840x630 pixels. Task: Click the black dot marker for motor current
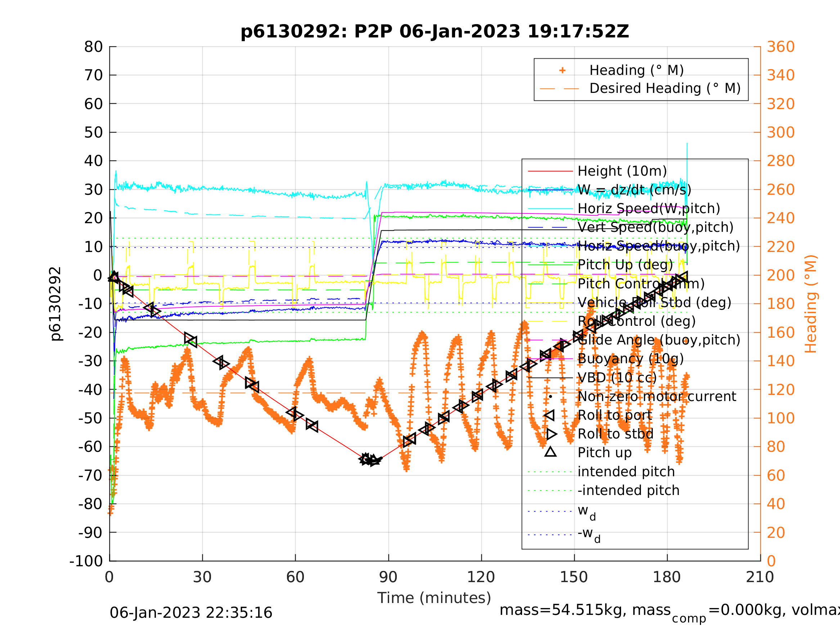[x=550, y=396]
